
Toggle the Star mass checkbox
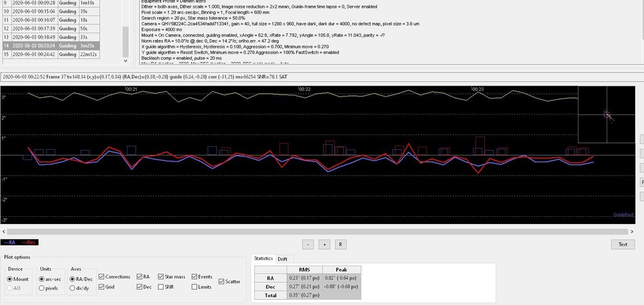tap(161, 277)
